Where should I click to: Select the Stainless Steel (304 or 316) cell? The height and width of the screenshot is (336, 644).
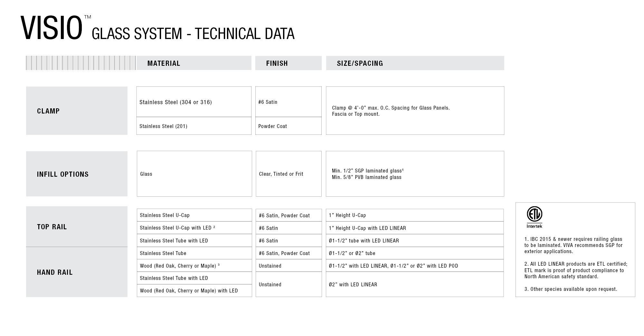175,102
